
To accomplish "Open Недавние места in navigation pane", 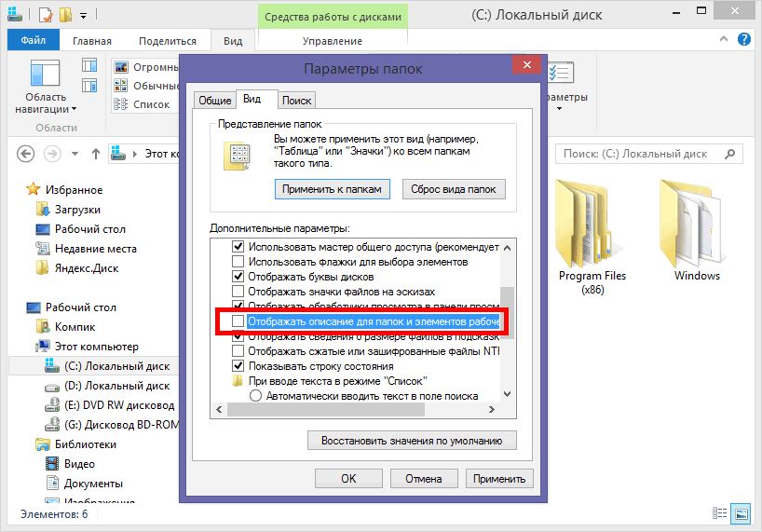I will [x=95, y=249].
